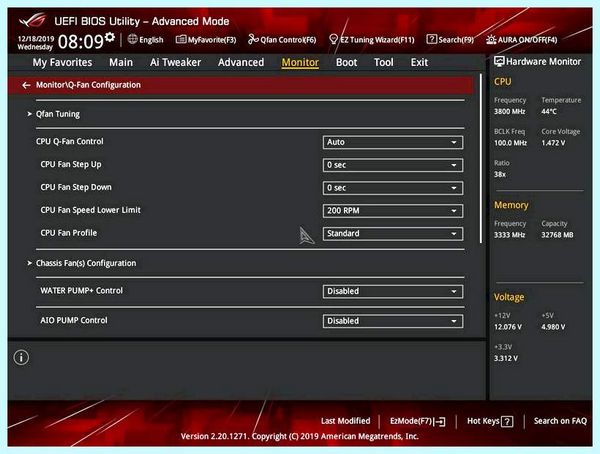The image size is (600, 454).
Task: Click Search on FAQ link
Action: point(560,421)
